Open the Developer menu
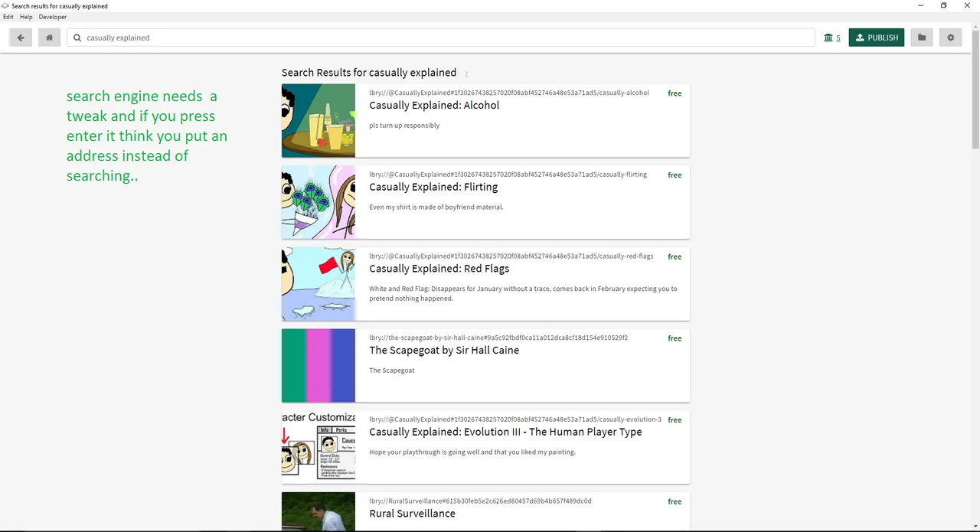The width and height of the screenshot is (980, 532). [x=53, y=17]
